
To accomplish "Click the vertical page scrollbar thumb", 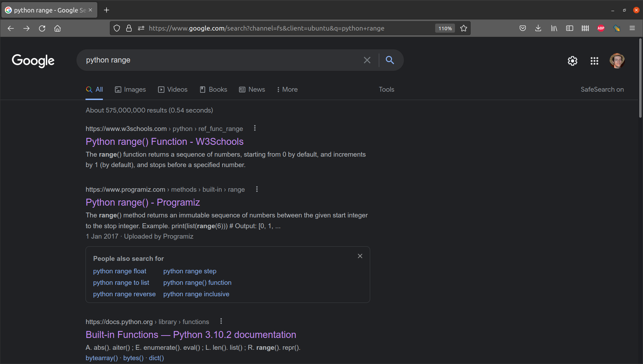I will pos(640,78).
